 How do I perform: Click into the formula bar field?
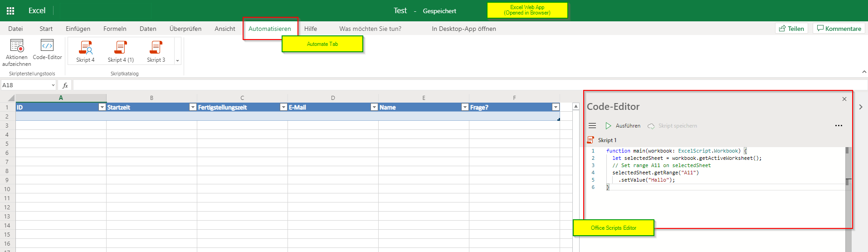coord(470,85)
